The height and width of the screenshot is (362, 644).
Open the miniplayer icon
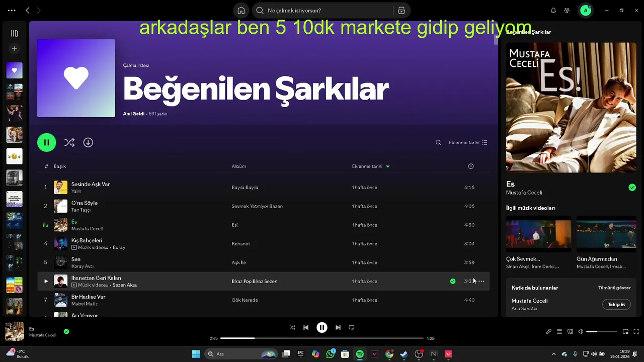pos(626,331)
